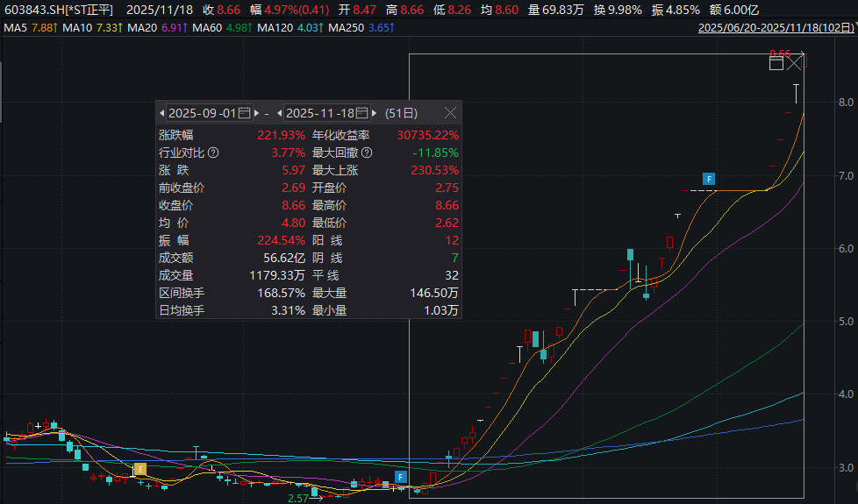Click the help icon beside 行业对比

point(213,153)
